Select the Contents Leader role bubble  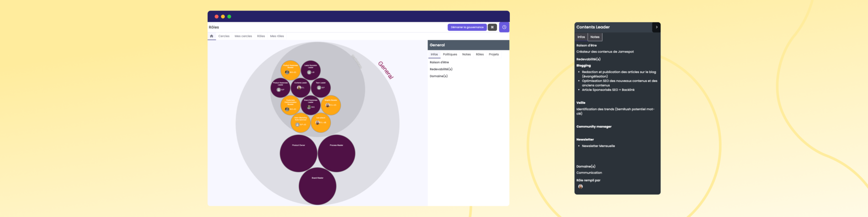[301, 88]
